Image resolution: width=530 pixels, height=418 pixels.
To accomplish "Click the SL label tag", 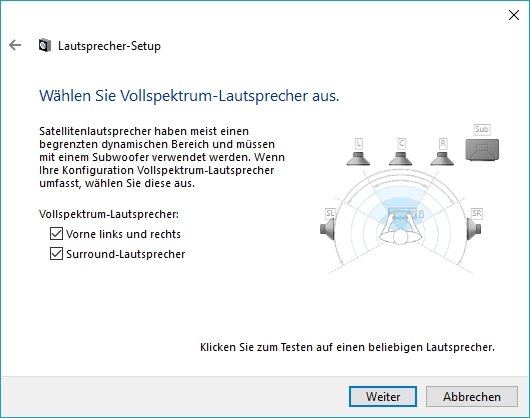I will pos(330,213).
